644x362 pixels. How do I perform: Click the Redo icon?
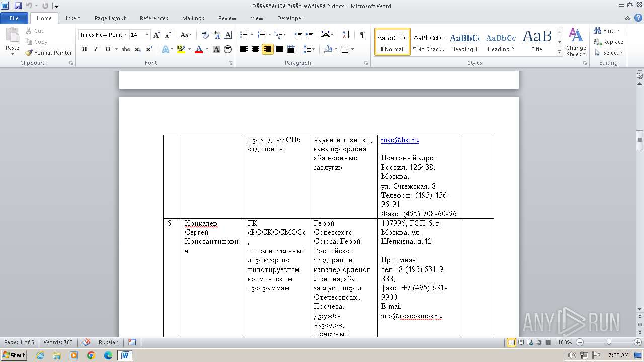(x=45, y=6)
